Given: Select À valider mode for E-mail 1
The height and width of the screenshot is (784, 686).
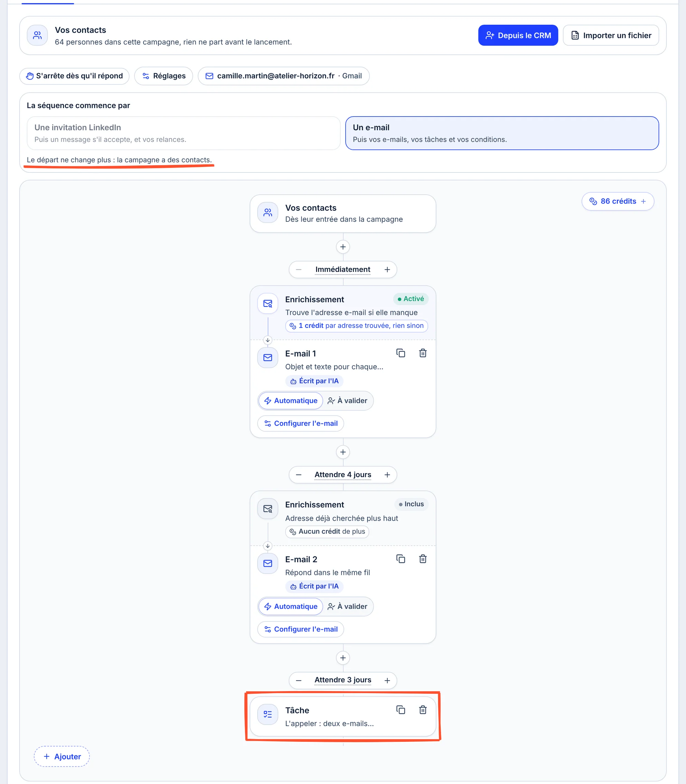Looking at the screenshot, I should coord(347,401).
